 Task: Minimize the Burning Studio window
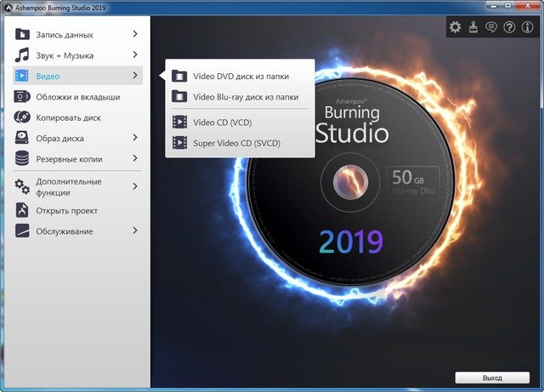coord(493,5)
